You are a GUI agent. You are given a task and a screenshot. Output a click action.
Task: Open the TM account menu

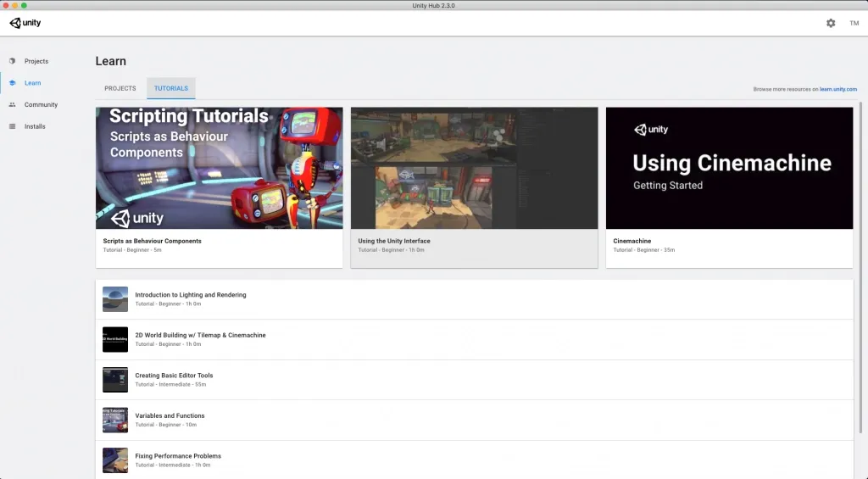pyautogui.click(x=854, y=23)
